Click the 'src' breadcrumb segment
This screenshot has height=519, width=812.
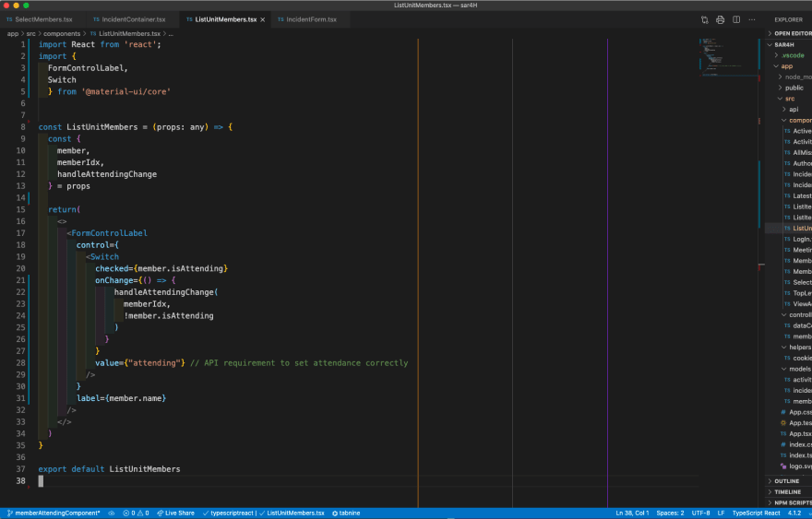[31, 33]
